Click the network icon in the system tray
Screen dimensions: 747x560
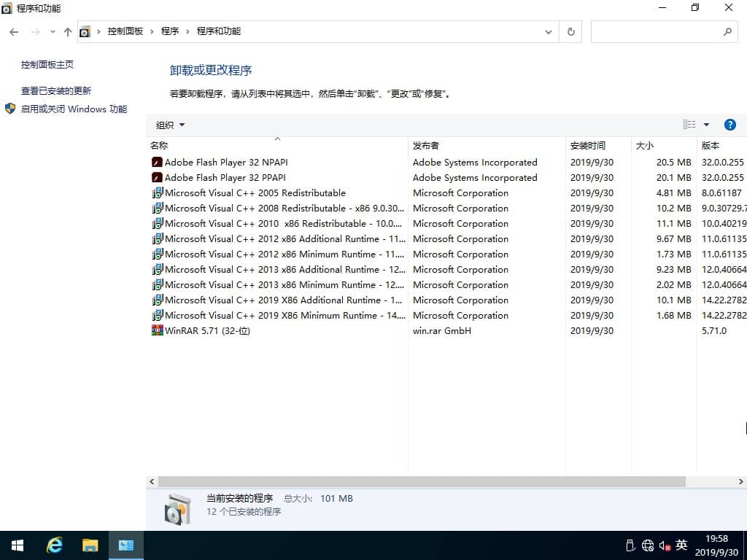pyautogui.click(x=647, y=545)
